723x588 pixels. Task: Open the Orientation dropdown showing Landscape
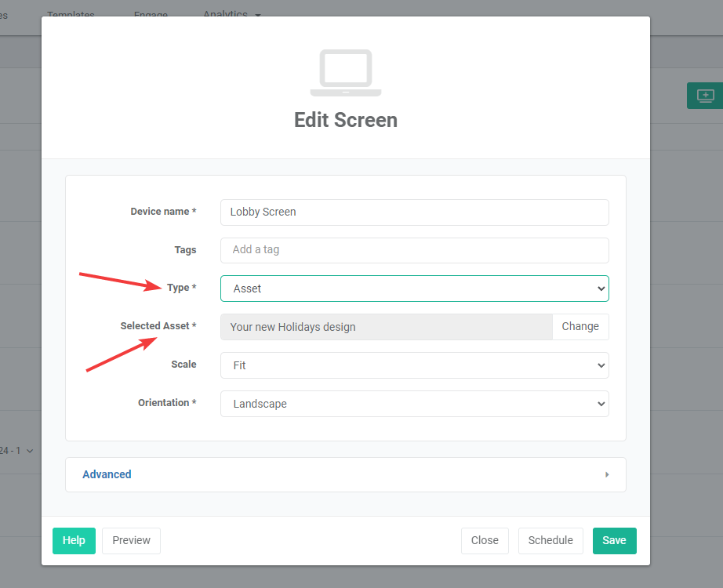[414, 404]
